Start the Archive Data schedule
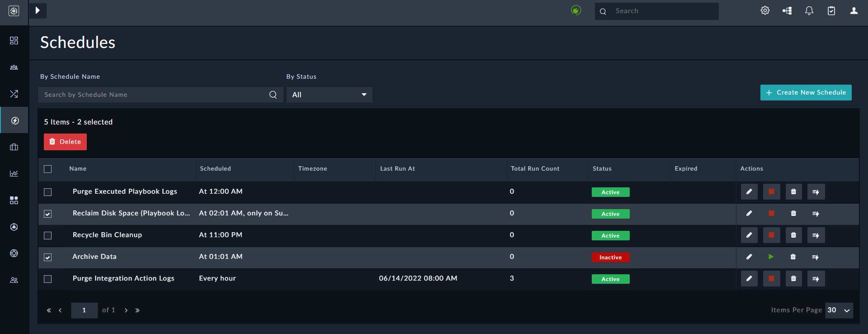Viewport: 868px width, 334px height. click(771, 257)
